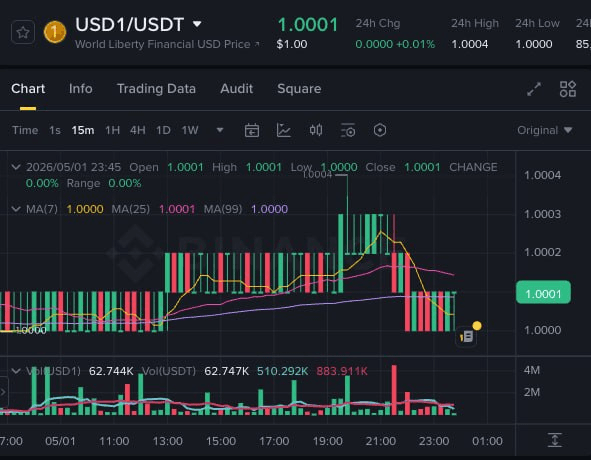Viewport: 591px width, 460px height.
Task: Open more intervals dropdown arrow
Action: pos(220,130)
